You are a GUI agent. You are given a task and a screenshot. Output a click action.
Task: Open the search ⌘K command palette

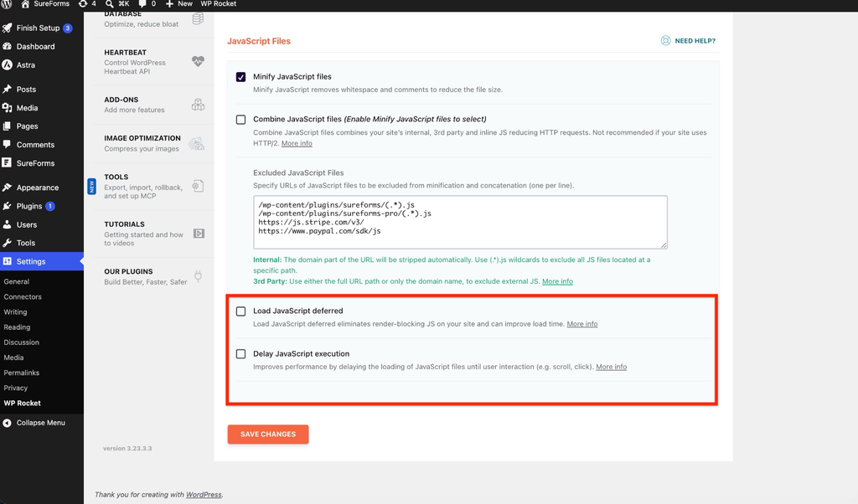(117, 4)
